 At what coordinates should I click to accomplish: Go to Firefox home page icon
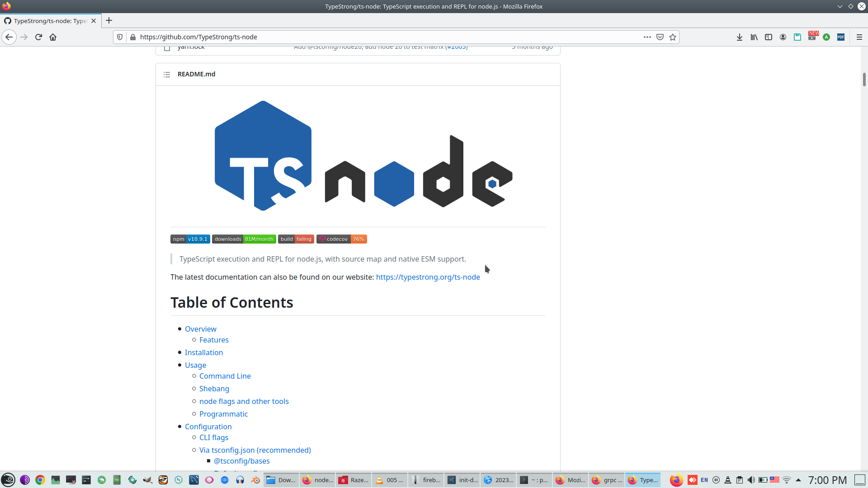tap(53, 37)
